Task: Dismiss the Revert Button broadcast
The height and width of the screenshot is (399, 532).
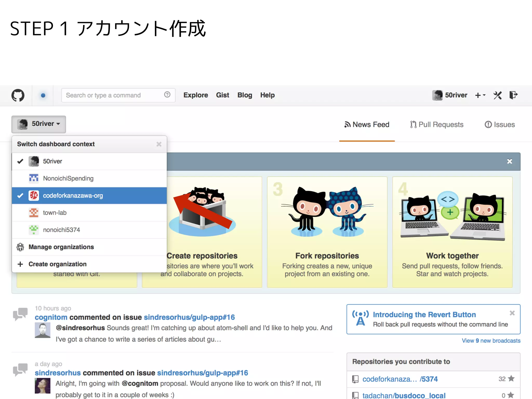Action: (x=512, y=313)
